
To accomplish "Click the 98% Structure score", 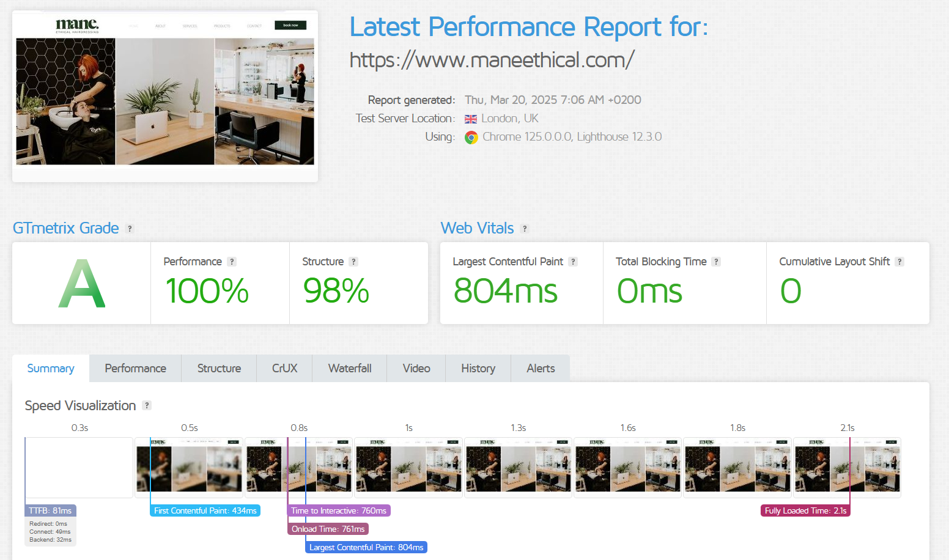I will click(x=336, y=291).
